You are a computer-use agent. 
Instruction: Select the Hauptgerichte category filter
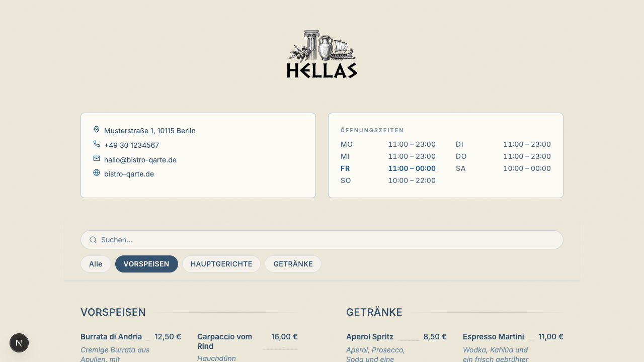(221, 264)
